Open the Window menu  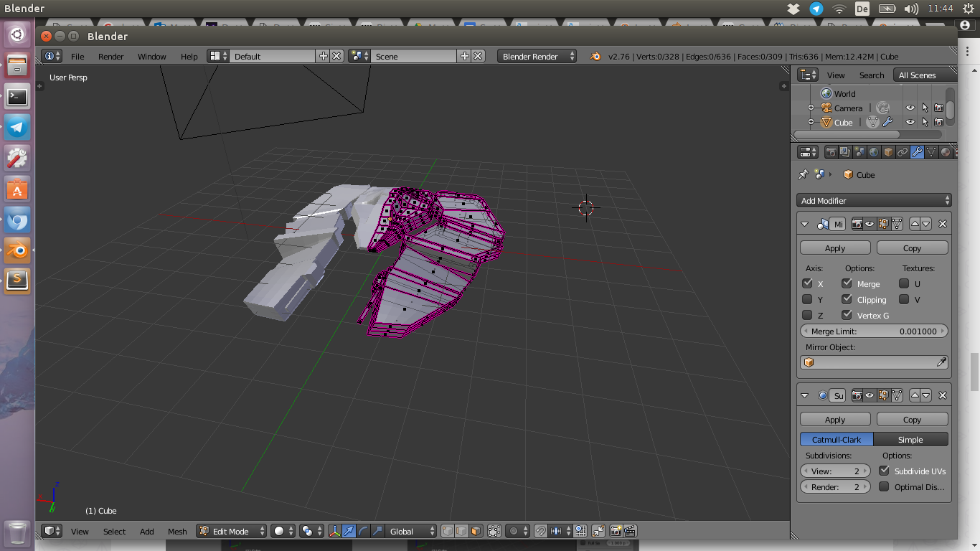tap(151, 57)
